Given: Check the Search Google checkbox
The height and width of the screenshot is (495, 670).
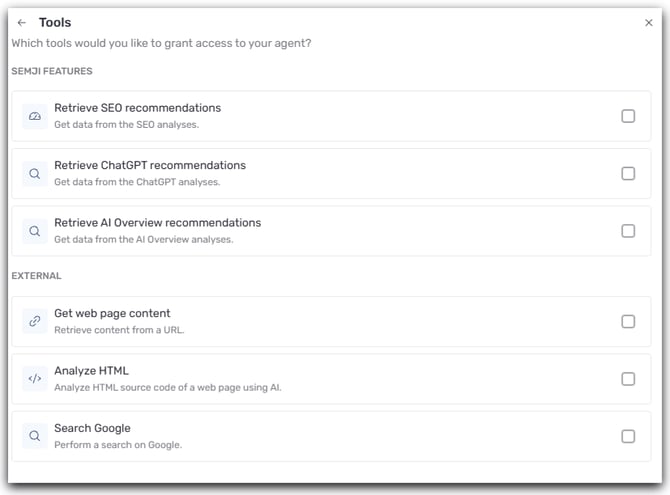Looking at the screenshot, I should pyautogui.click(x=628, y=436).
